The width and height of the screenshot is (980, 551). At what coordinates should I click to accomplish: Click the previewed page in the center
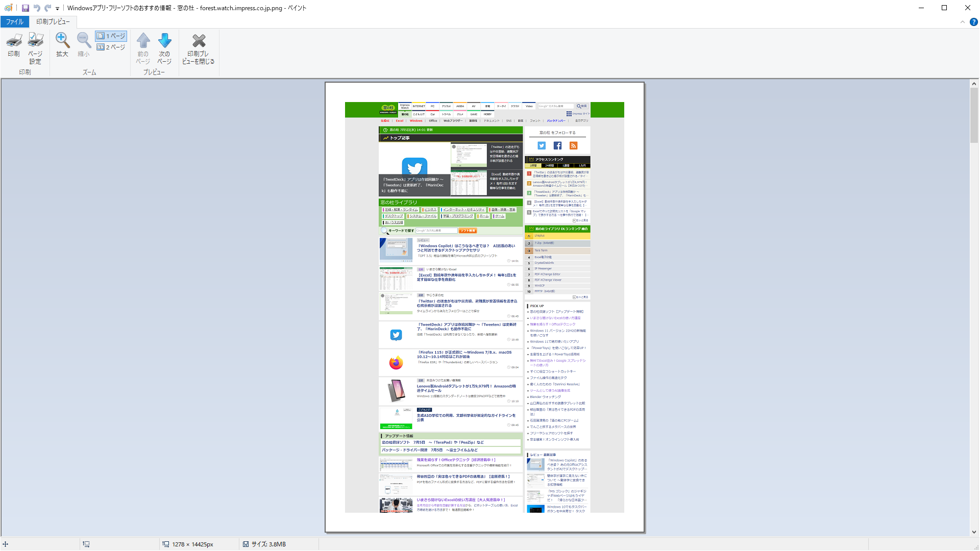(484, 307)
